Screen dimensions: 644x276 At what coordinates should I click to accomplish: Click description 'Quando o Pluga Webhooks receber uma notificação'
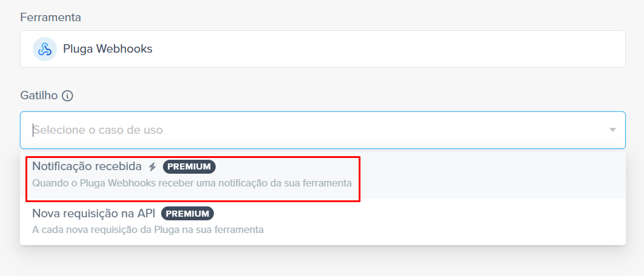192,183
